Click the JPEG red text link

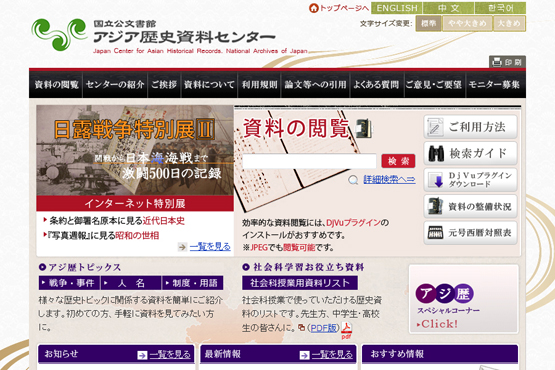tap(259, 247)
